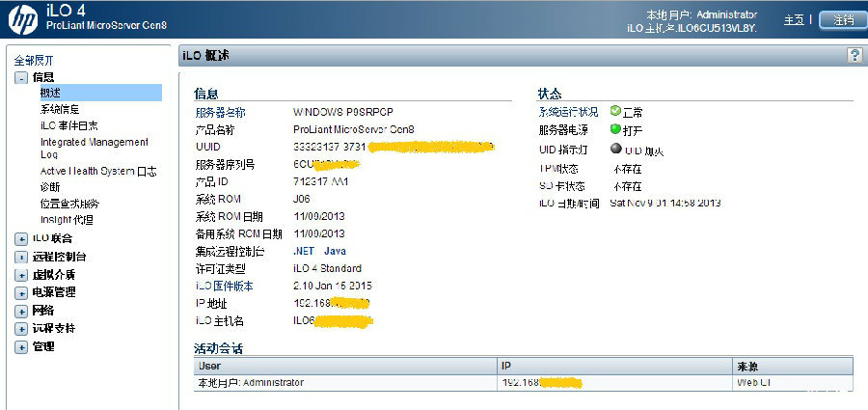Launch the Java remote console
The width and height of the screenshot is (868, 410).
click(x=335, y=251)
